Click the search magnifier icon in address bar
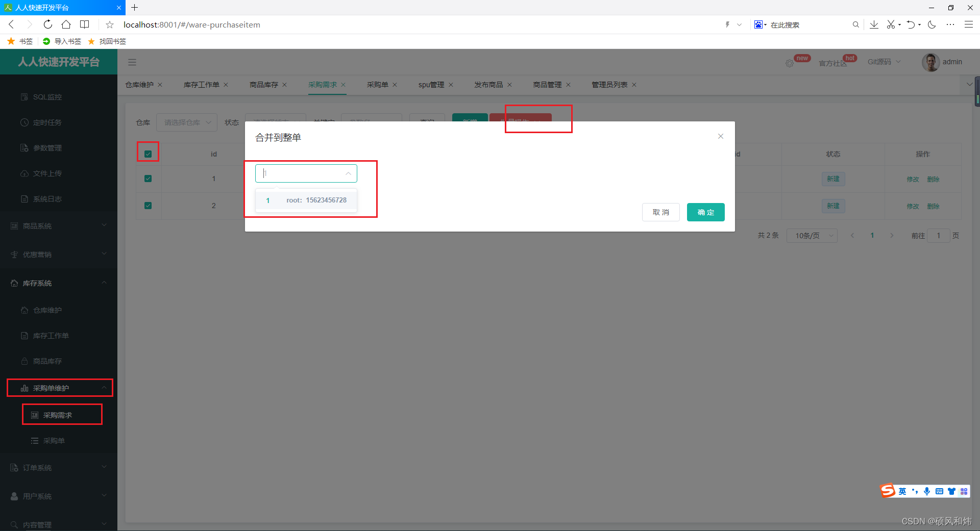The height and width of the screenshot is (531, 980). tap(855, 24)
